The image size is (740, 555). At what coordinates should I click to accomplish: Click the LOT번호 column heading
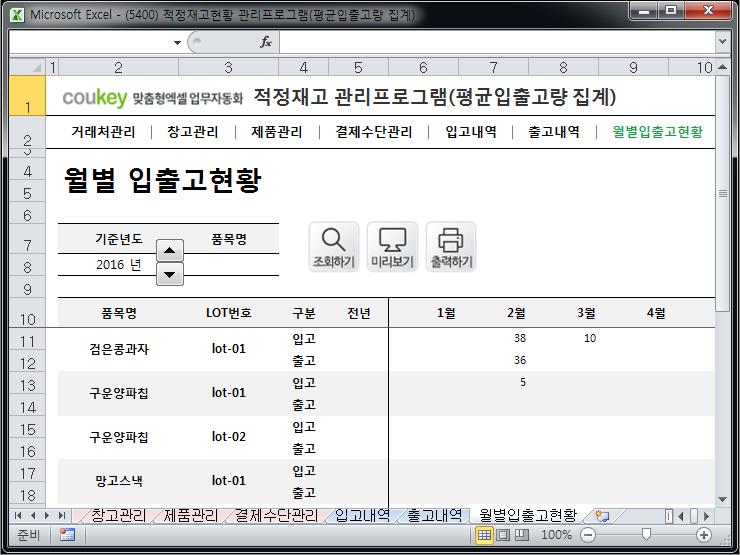tap(228, 313)
